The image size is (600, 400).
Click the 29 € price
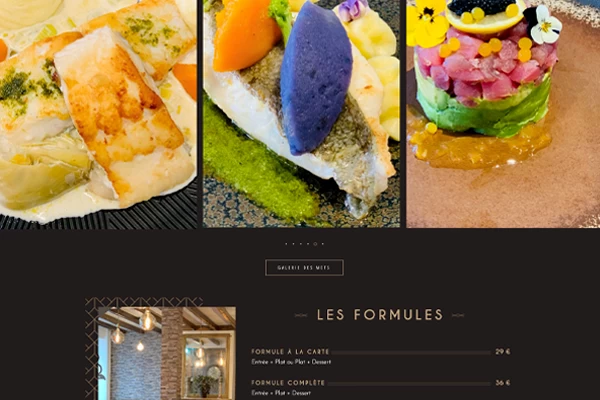point(502,351)
